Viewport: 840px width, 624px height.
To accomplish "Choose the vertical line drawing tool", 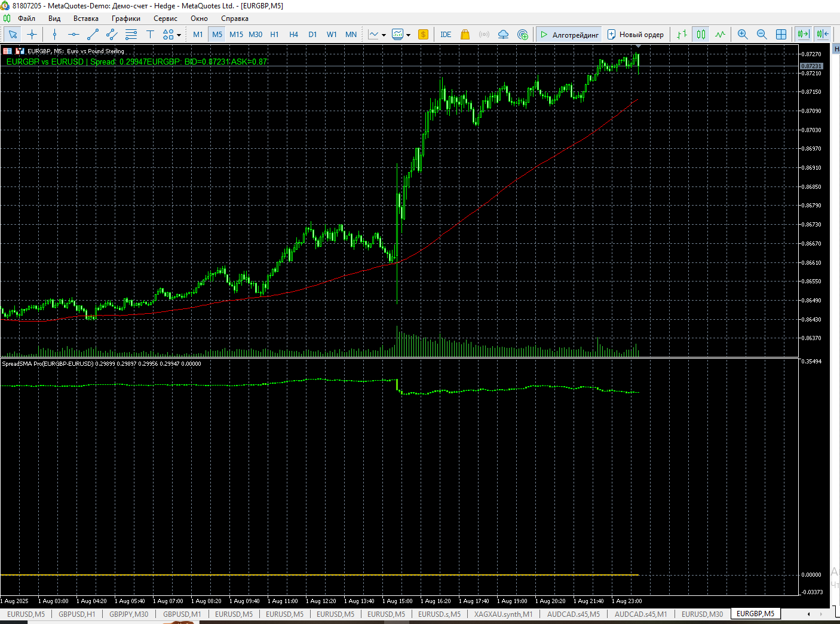I will 54,35.
